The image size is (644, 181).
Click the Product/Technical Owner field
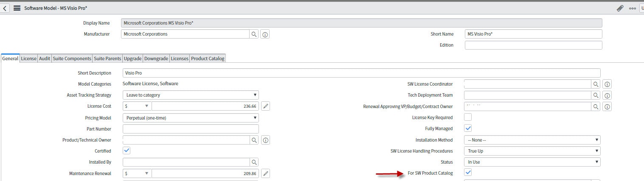coord(186,140)
